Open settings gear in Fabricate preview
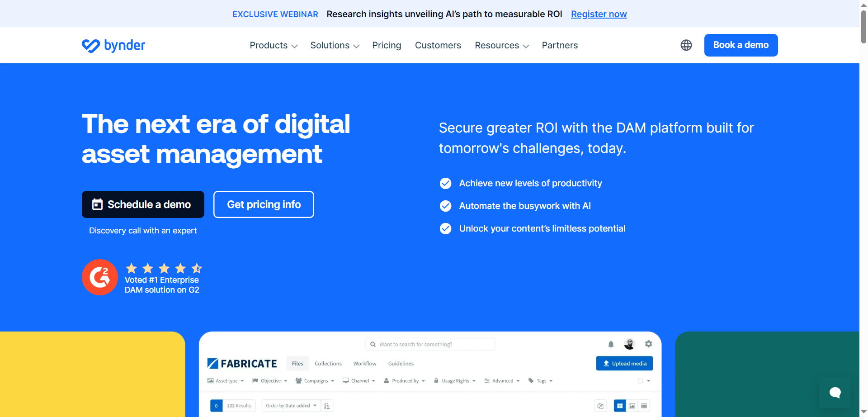The width and height of the screenshot is (868, 417). 649,344
